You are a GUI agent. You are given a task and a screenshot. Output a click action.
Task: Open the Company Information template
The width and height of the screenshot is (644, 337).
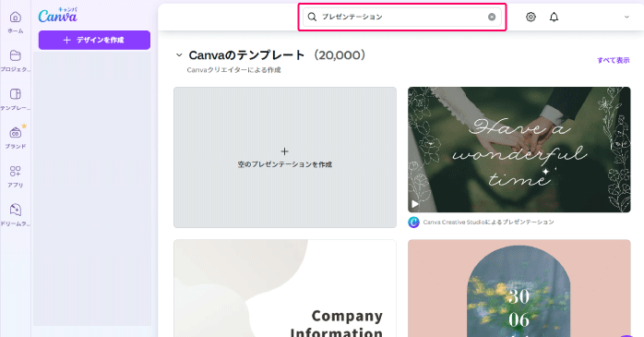point(285,288)
